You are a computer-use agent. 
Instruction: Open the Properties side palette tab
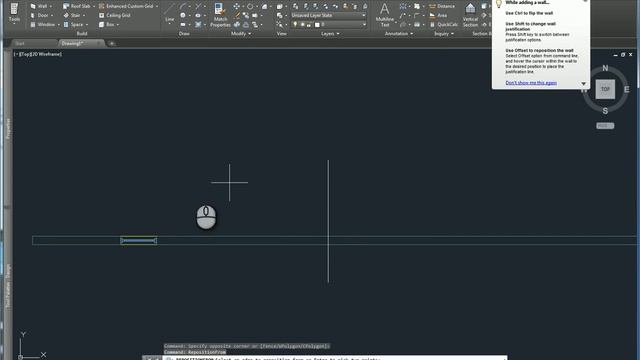[8, 129]
